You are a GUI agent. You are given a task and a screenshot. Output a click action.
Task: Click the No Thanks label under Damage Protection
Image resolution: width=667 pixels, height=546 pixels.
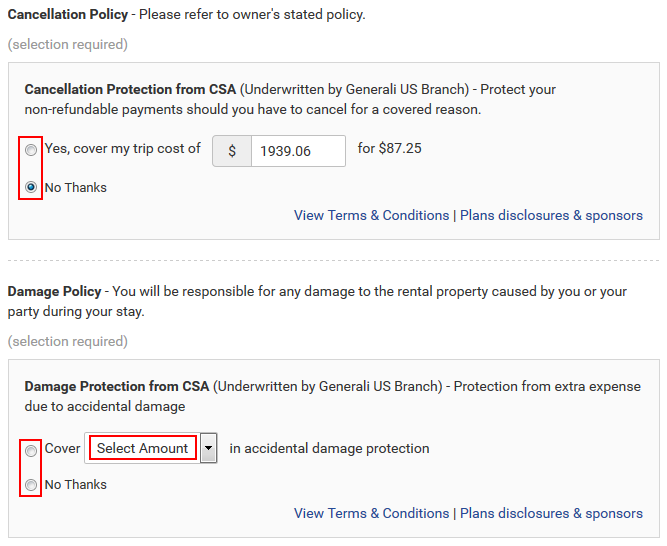pos(76,485)
